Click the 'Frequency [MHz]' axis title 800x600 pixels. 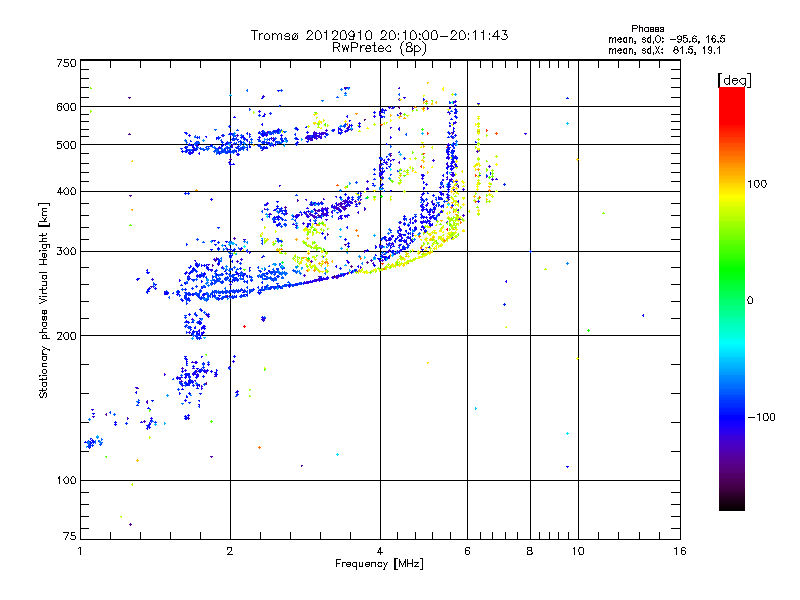click(379, 564)
